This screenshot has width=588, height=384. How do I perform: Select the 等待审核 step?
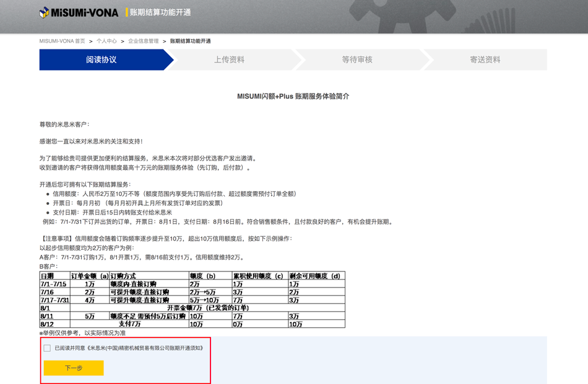(357, 60)
